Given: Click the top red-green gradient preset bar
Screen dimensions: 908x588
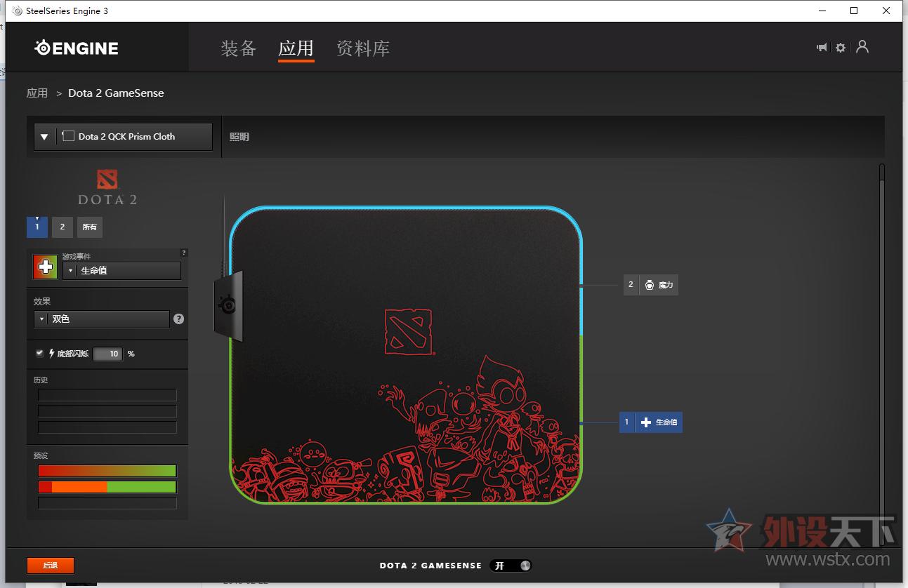Looking at the screenshot, I should coord(106,470).
